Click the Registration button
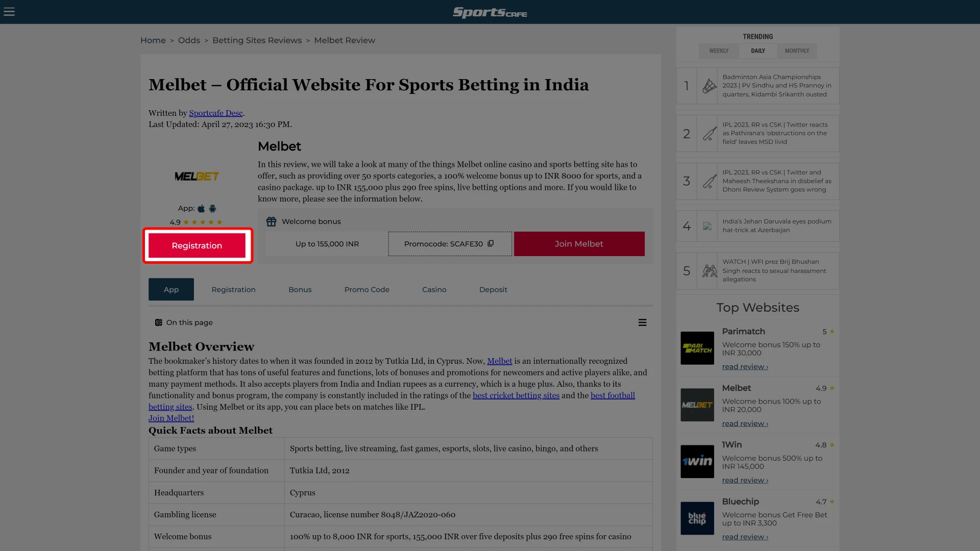 point(197,245)
